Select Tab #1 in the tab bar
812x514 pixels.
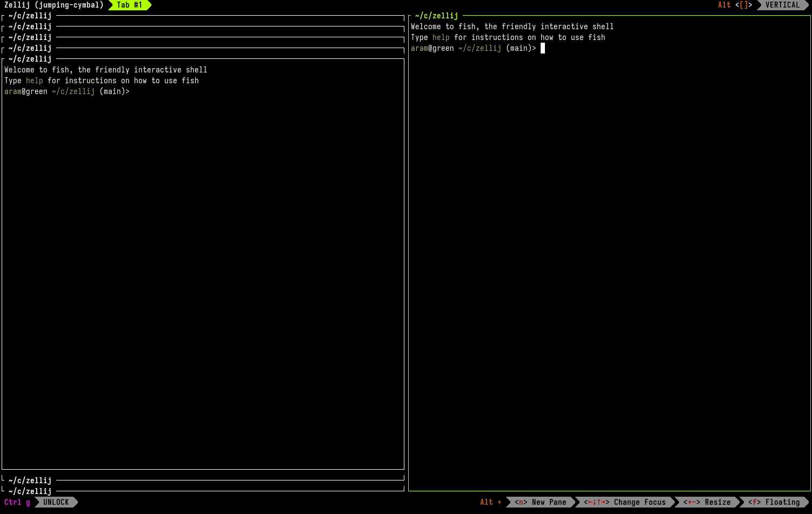click(130, 5)
